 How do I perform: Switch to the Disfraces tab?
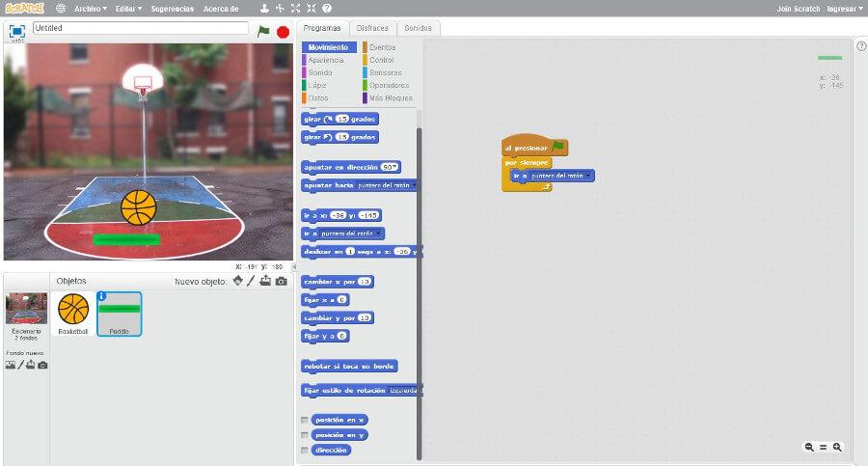click(x=372, y=28)
